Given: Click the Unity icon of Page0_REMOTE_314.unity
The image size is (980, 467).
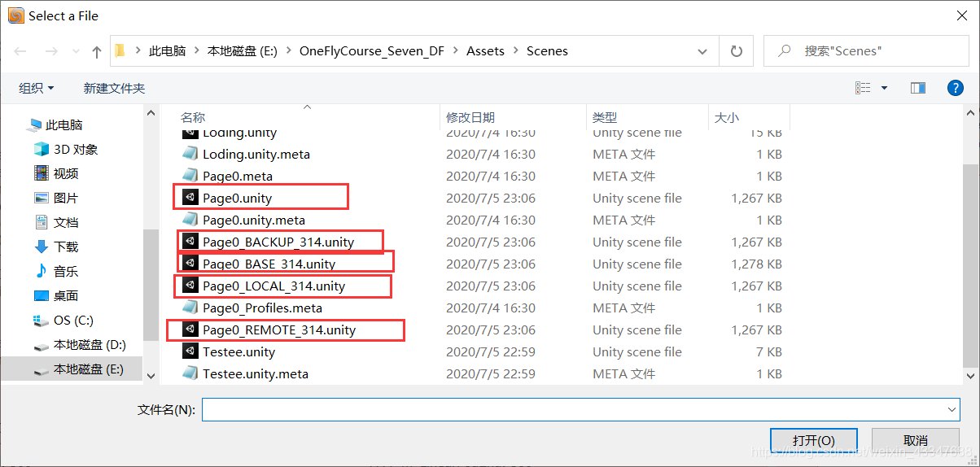Looking at the screenshot, I should [190, 330].
